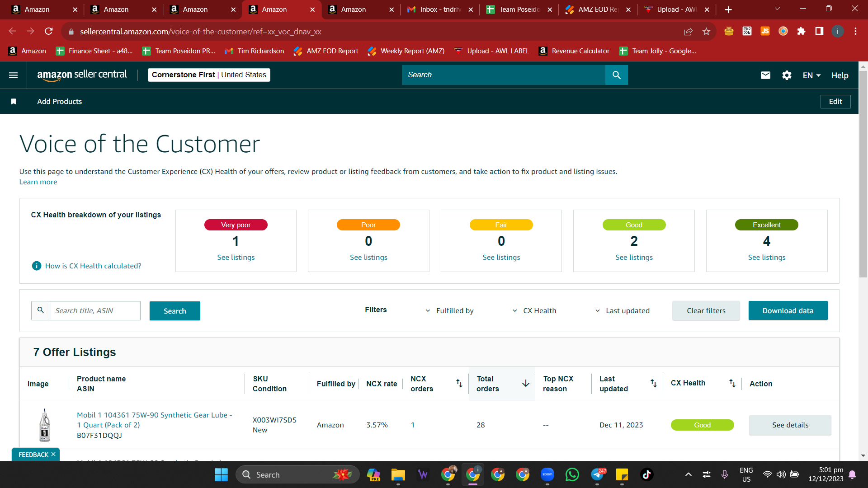Open WhatsApp from the taskbar

point(572,474)
